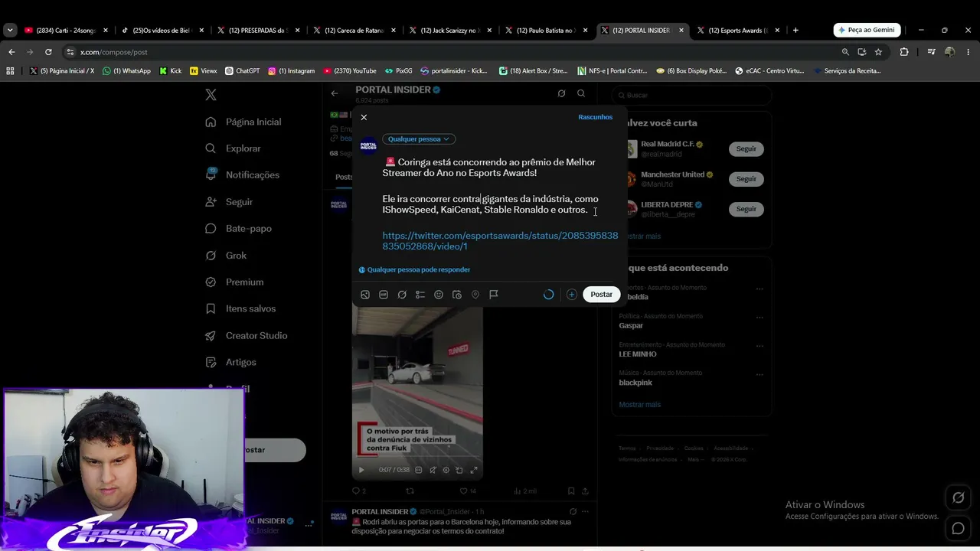This screenshot has height=551, width=980.
Task: Follow Manchester United with Seguir
Action: [x=746, y=178]
